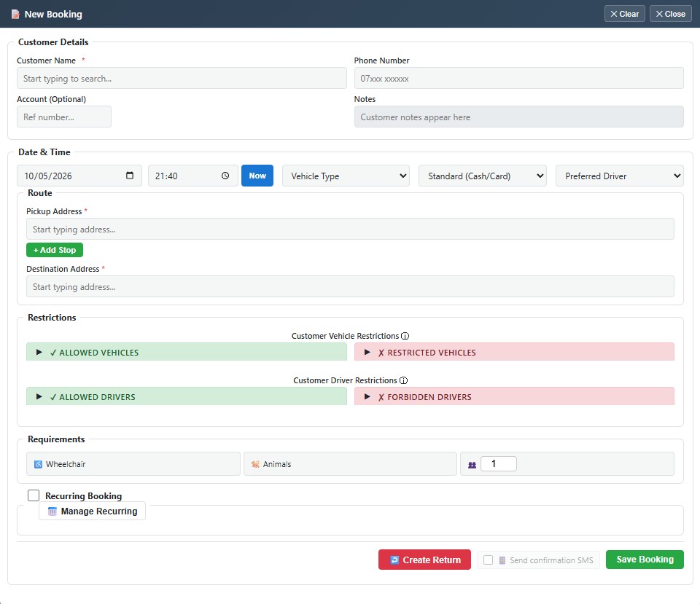Click the passenger count field
Screen dimensions: 700x604
[499, 464]
